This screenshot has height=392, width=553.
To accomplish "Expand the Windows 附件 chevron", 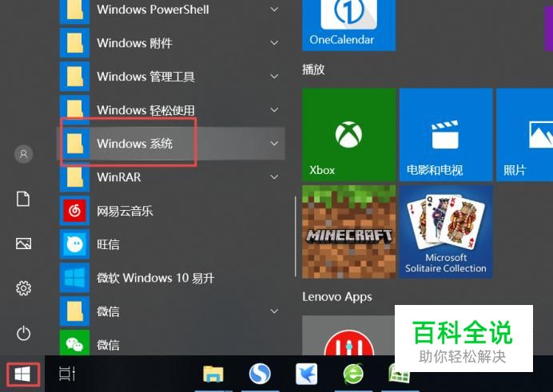I will (274, 43).
